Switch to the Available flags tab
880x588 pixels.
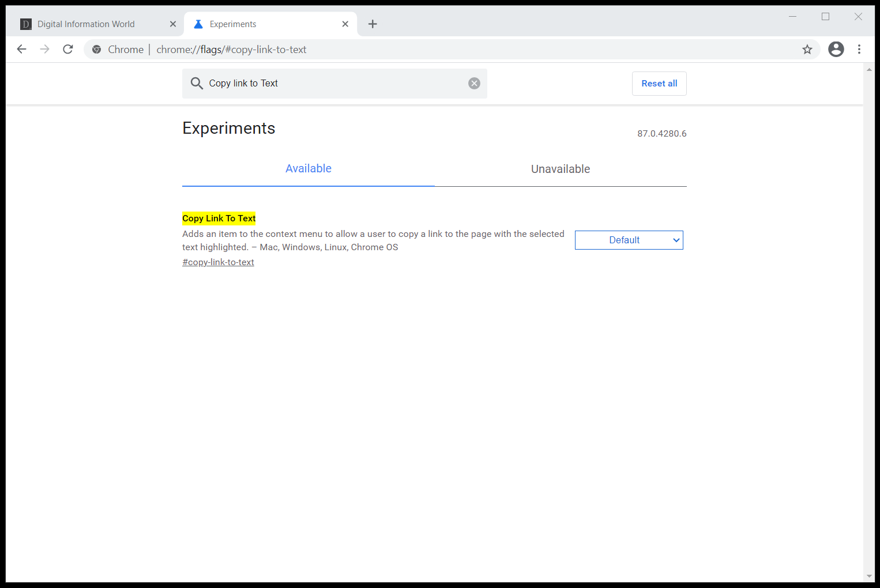pos(309,169)
